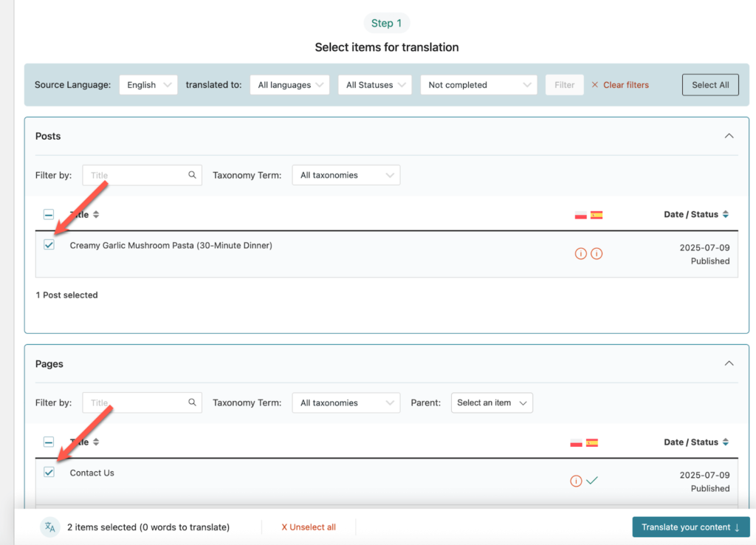Click Polish flag in Posts table header
This screenshot has width=756, height=545.
point(581,215)
